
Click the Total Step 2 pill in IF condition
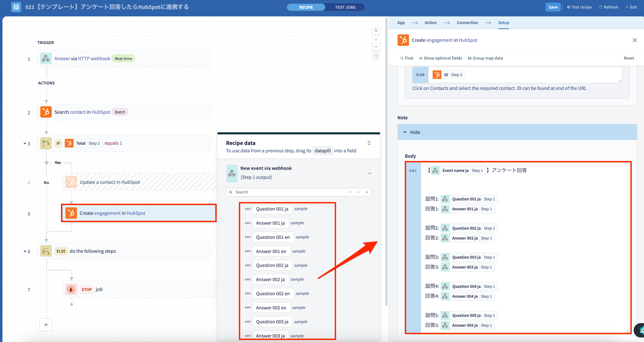[83, 143]
